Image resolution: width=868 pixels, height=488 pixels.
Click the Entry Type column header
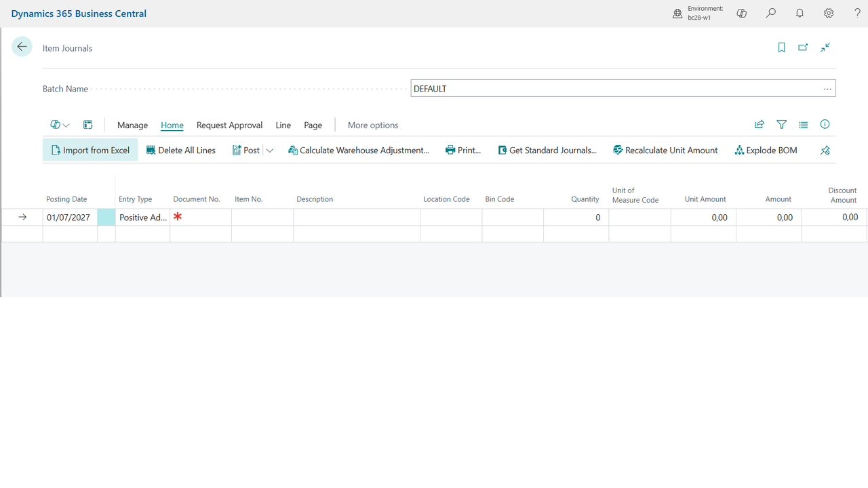[135, 199]
